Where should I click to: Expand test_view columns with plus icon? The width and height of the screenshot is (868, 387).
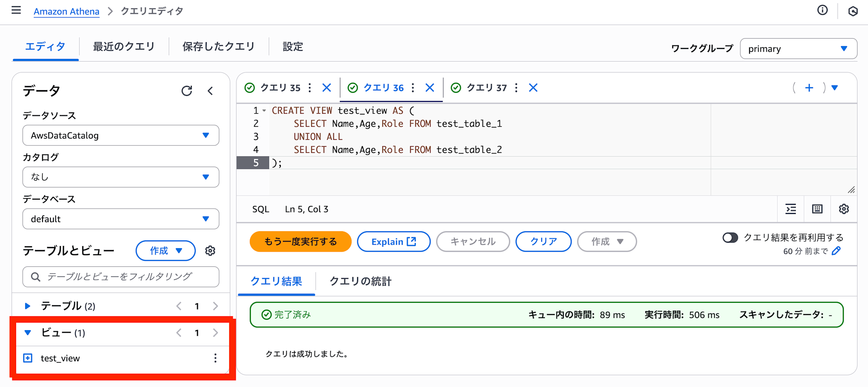[x=28, y=358]
